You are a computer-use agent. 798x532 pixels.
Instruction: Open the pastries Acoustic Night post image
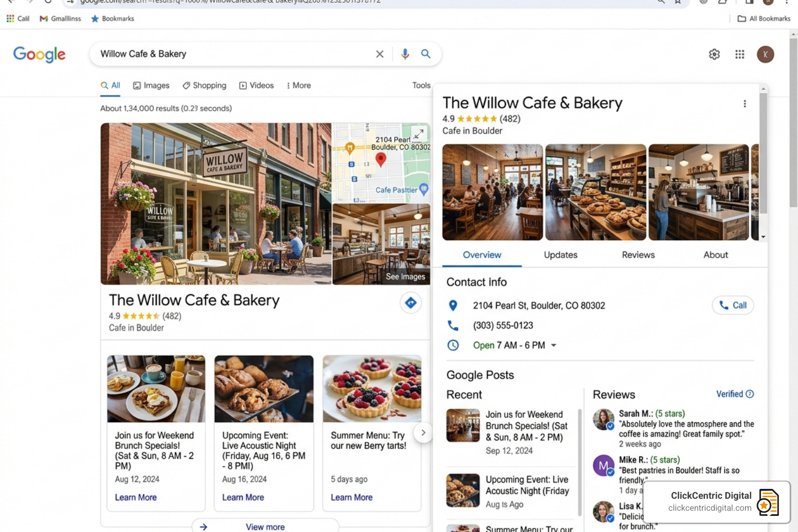pyautogui.click(x=264, y=389)
